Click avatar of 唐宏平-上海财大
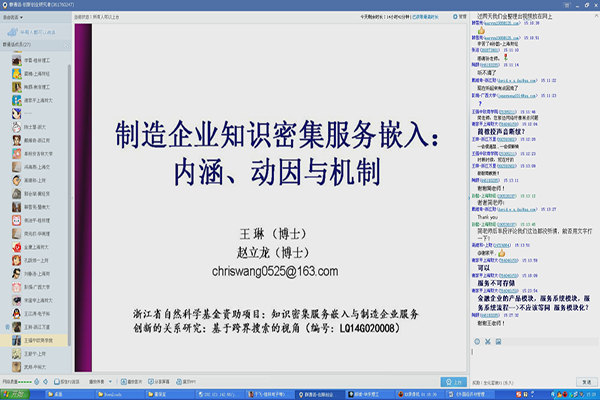The height and width of the screenshot is (400, 600). tap(17, 101)
